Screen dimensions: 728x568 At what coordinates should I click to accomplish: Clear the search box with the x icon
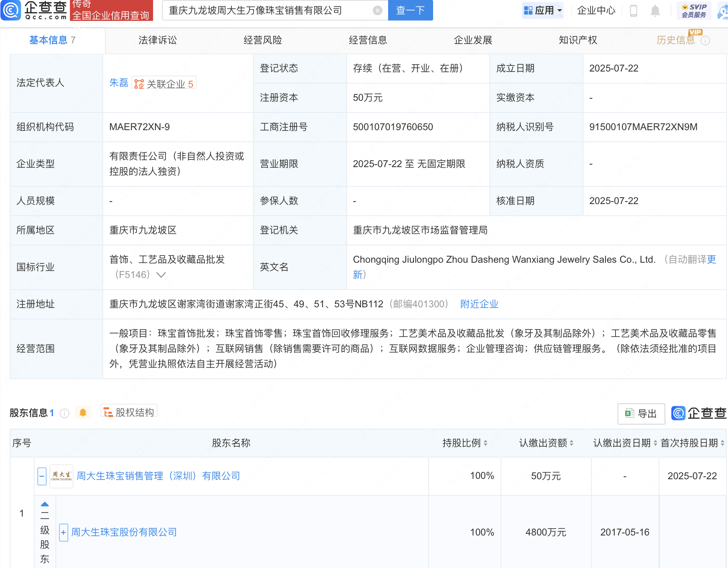[x=376, y=10]
